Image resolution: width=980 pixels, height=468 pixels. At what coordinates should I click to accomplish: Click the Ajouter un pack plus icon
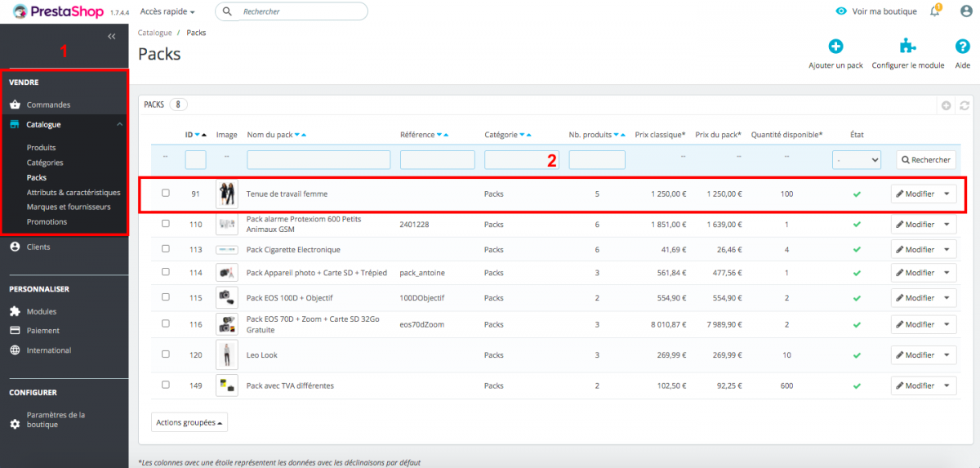click(x=835, y=47)
